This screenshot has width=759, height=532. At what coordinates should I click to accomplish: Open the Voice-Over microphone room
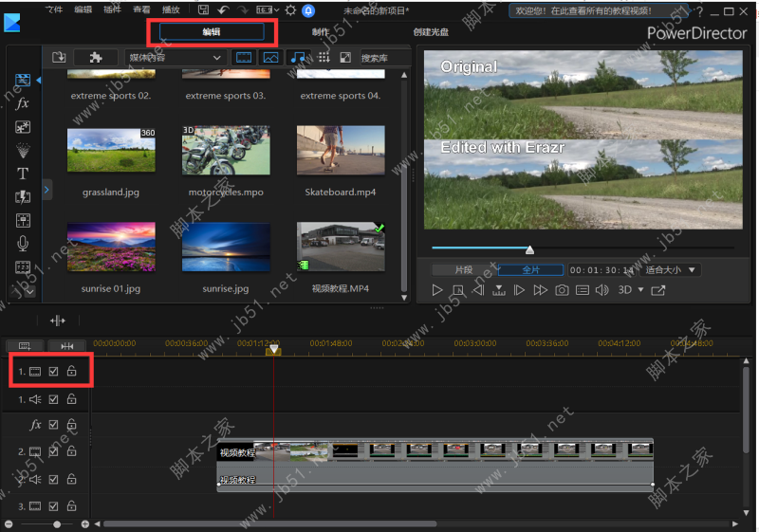[23, 244]
